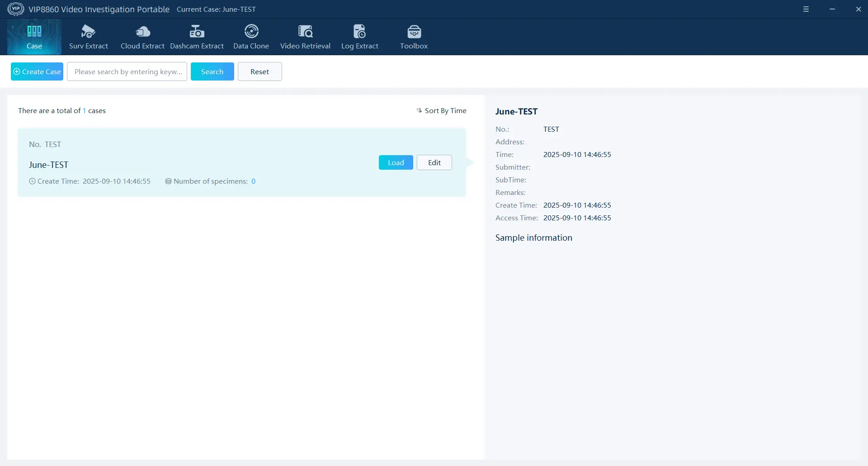Toggle Sort By Time order

[x=441, y=111]
